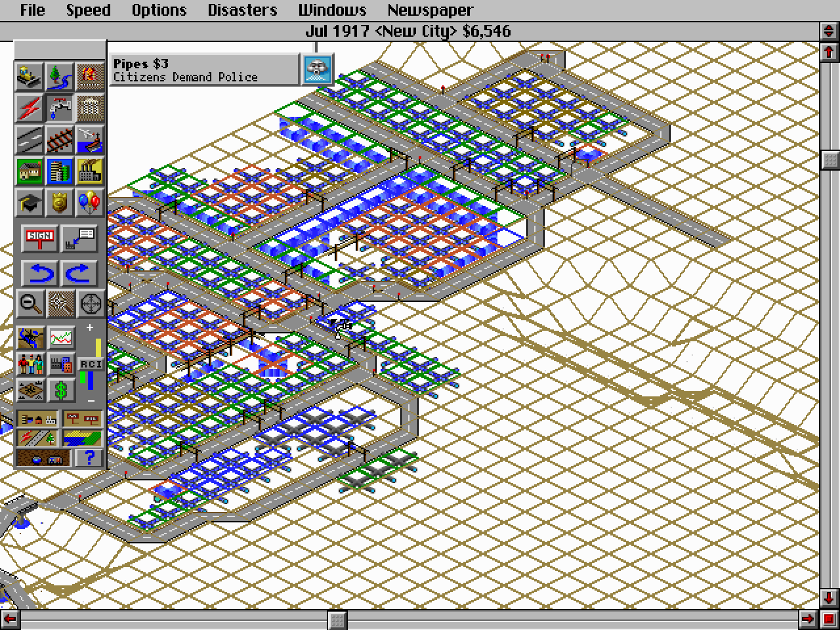Click the RCI demand indicator

point(91,364)
